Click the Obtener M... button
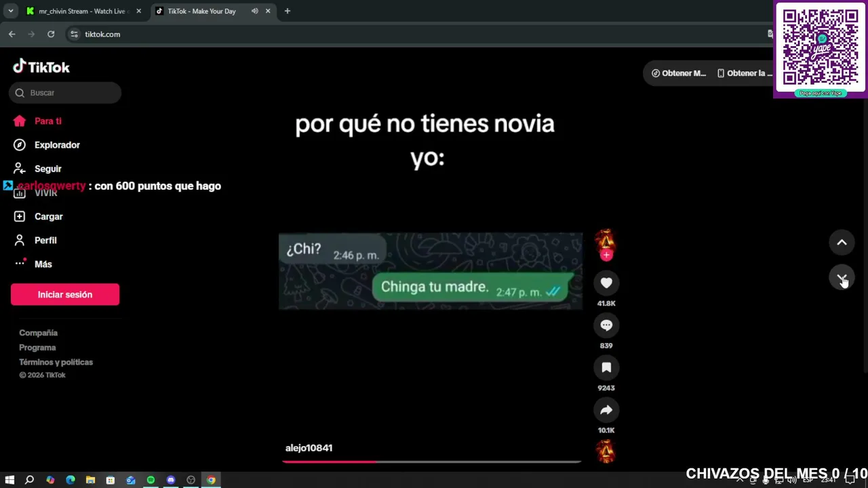 (679, 73)
